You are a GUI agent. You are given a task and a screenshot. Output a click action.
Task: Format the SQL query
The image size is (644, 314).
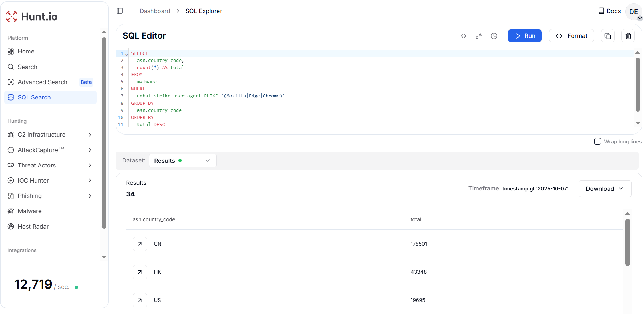point(572,36)
